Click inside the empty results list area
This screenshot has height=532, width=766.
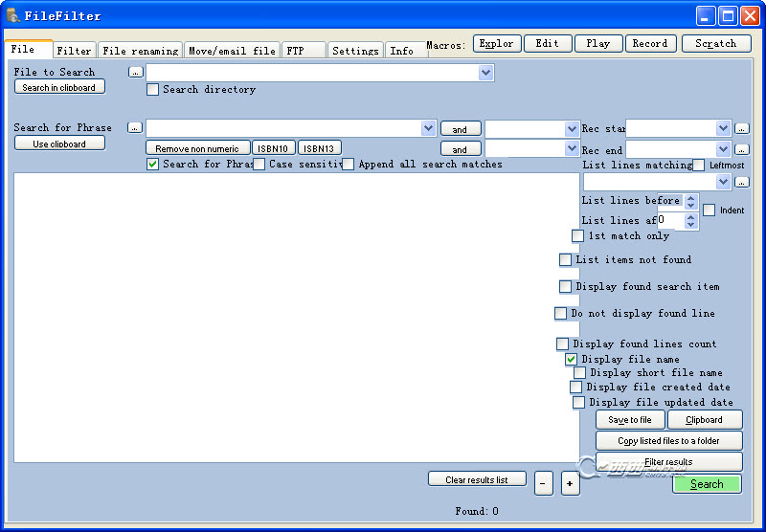(297, 316)
